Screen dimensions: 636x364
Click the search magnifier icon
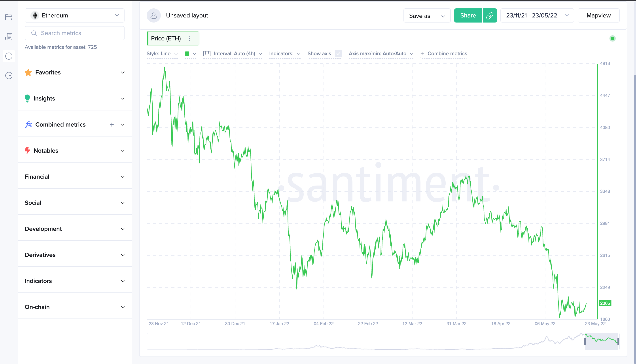[34, 33]
